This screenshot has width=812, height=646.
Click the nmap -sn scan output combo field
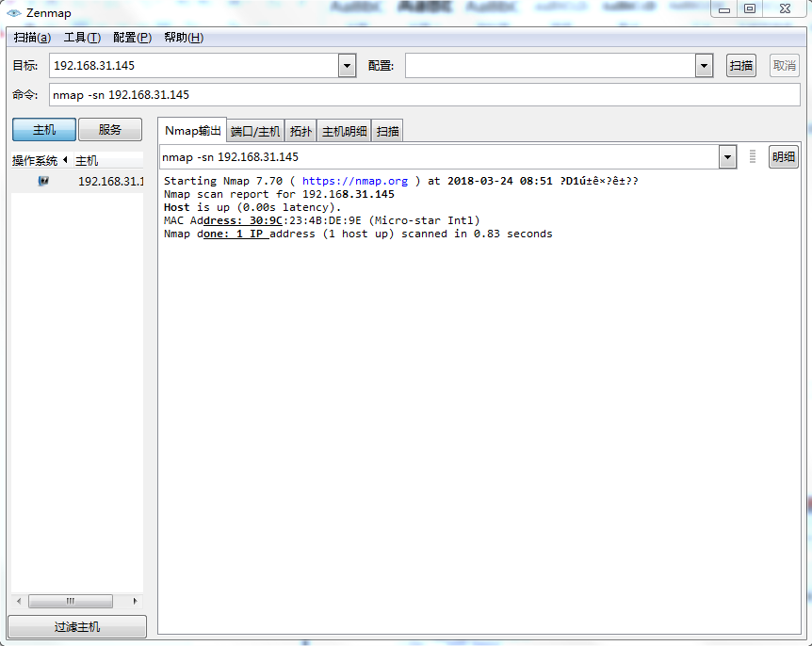click(x=439, y=157)
